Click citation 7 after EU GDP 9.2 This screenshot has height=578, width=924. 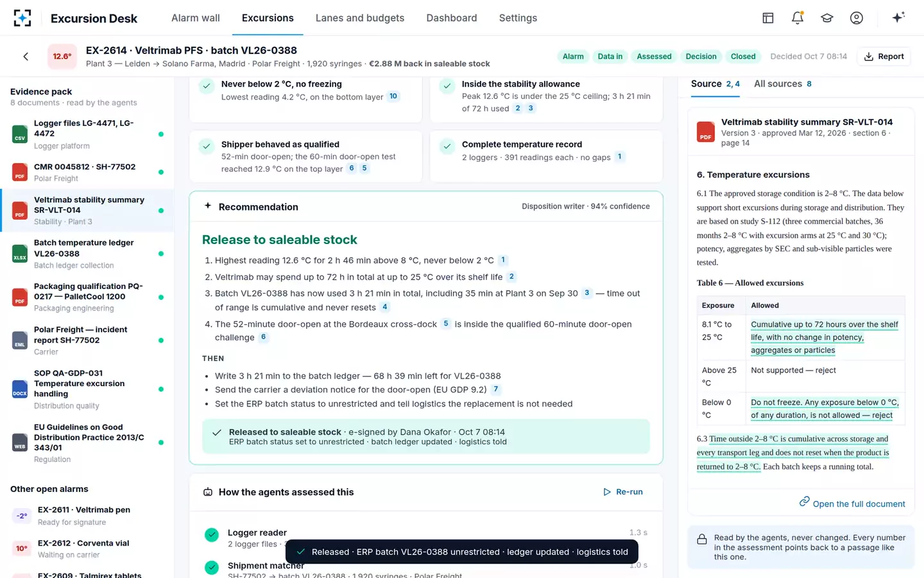click(x=495, y=389)
